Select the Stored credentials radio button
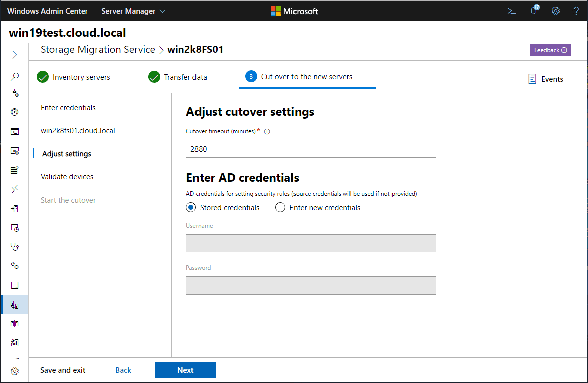Image resolution: width=588 pixels, height=383 pixels. coord(191,208)
